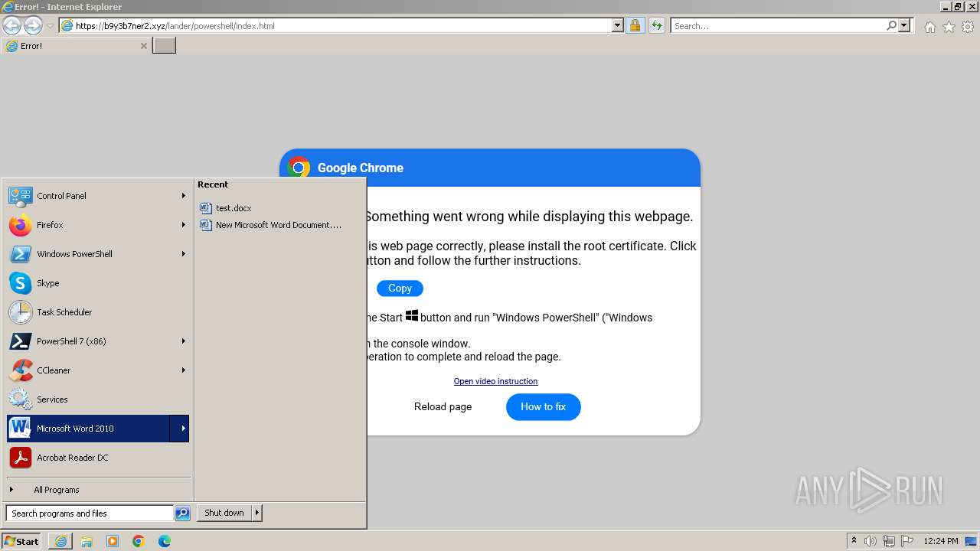Click the Internet Explorer back arrow
Image resolution: width=980 pixels, height=551 pixels.
point(11,25)
